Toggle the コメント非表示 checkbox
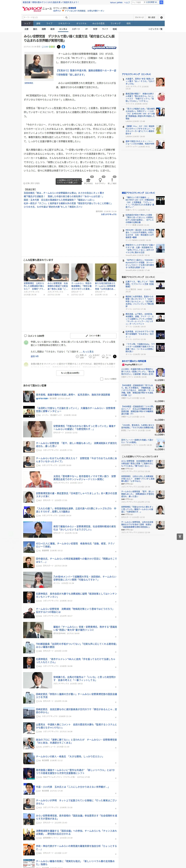The image size is (186, 868). 102,379
